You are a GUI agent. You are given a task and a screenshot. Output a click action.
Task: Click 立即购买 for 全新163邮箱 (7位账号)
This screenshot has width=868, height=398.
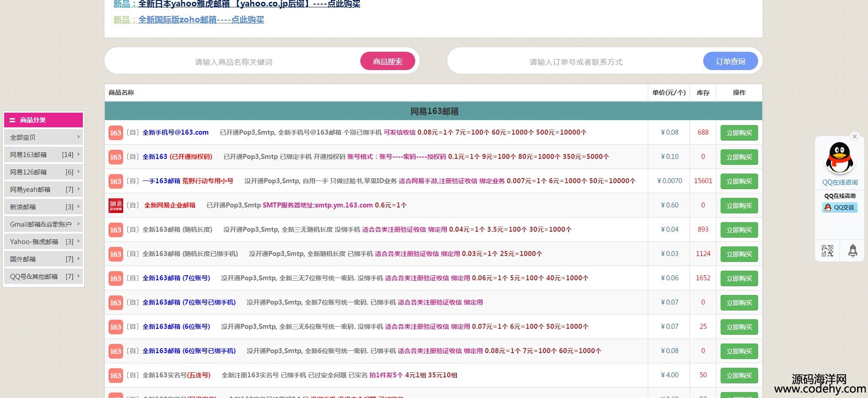click(739, 278)
